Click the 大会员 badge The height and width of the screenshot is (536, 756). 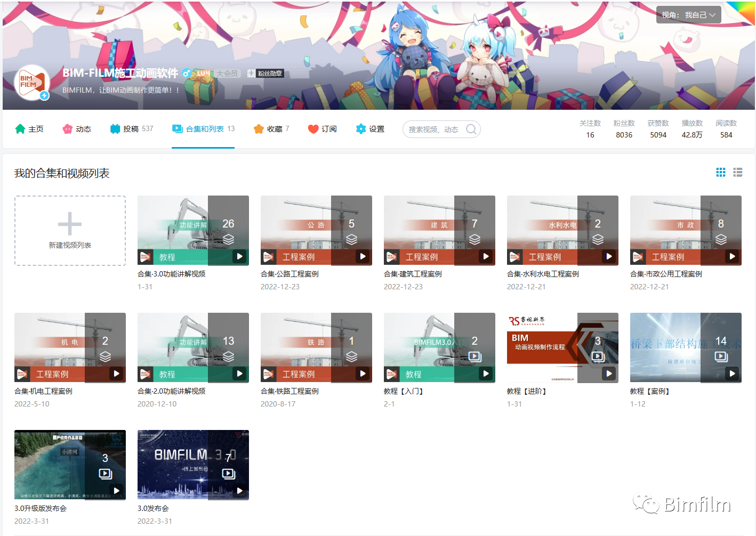(x=227, y=74)
